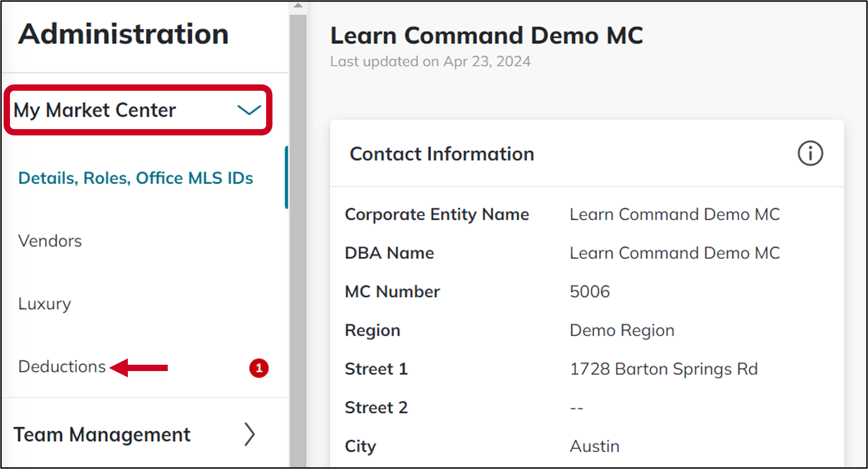Expand the Team Management chevron
This screenshot has width=868, height=469.
[x=249, y=434]
